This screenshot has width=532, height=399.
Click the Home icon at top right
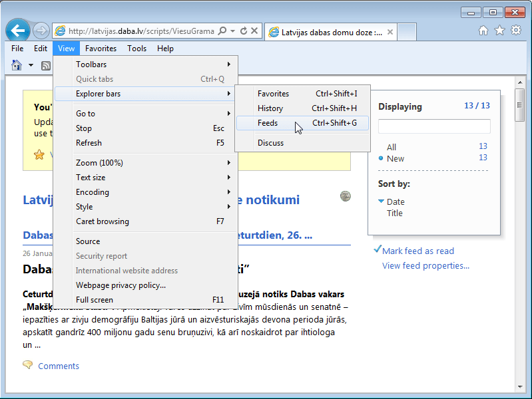[x=483, y=31]
